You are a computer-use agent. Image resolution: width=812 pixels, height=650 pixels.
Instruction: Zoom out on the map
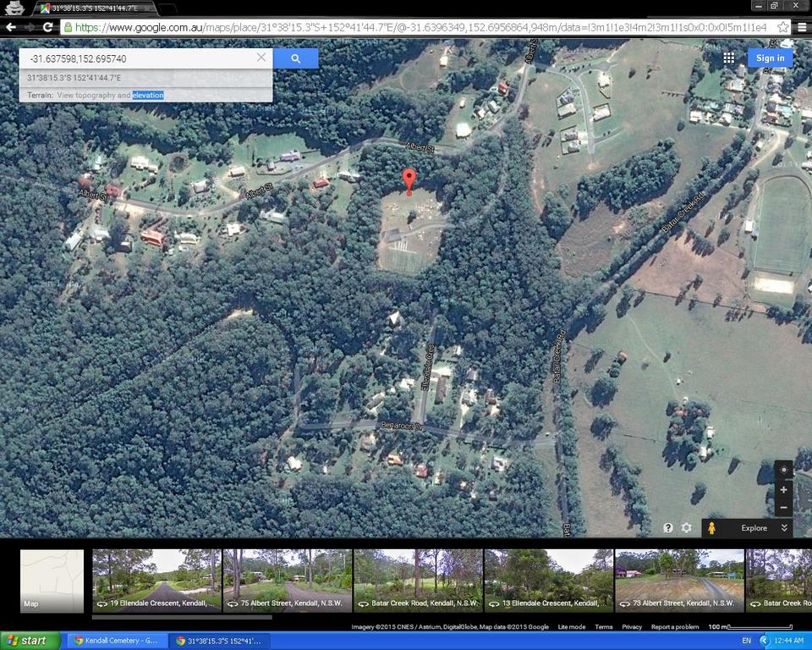(783, 507)
